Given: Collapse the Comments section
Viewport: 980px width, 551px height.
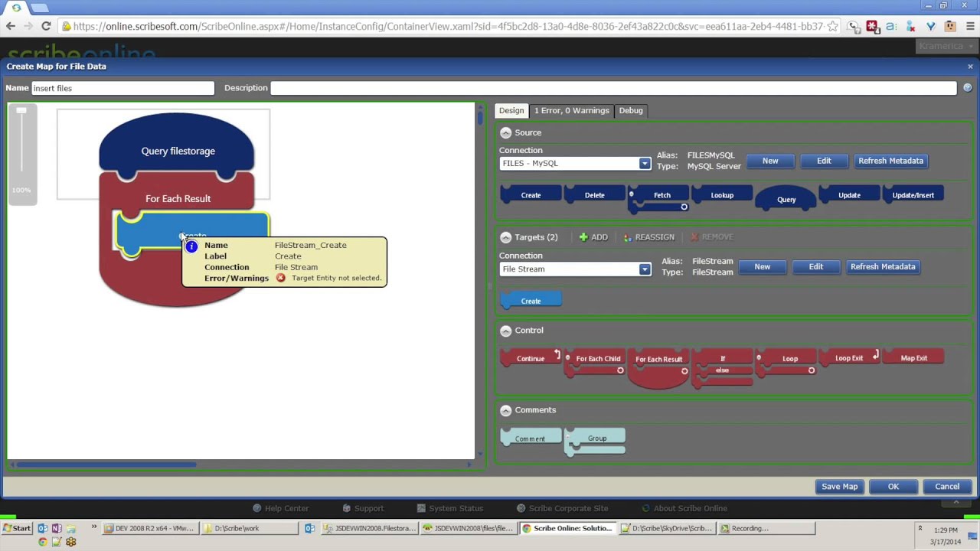Looking at the screenshot, I should [505, 410].
